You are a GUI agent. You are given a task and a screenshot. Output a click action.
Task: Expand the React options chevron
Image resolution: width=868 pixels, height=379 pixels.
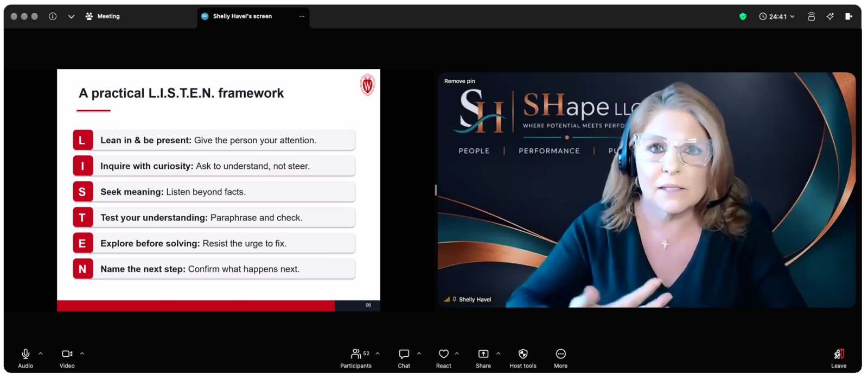point(457,353)
